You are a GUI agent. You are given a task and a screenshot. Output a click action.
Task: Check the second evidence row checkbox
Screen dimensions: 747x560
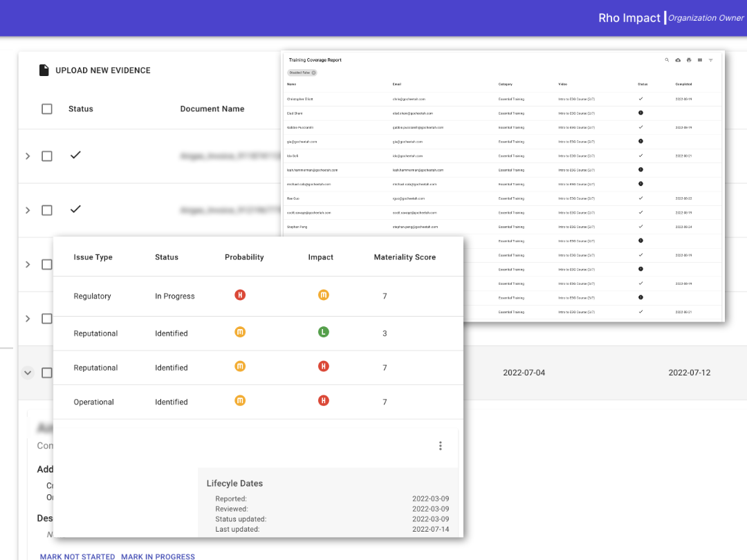pos(47,210)
